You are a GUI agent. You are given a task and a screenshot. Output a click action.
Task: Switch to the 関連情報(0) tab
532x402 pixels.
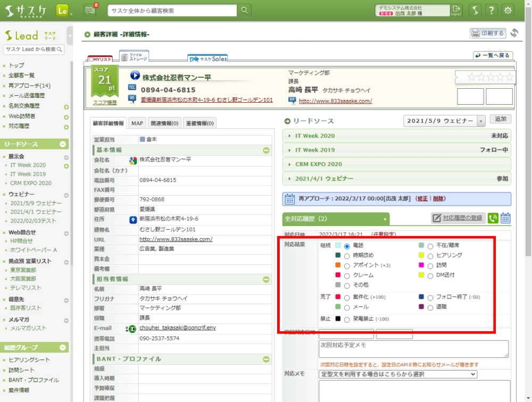[x=164, y=123]
